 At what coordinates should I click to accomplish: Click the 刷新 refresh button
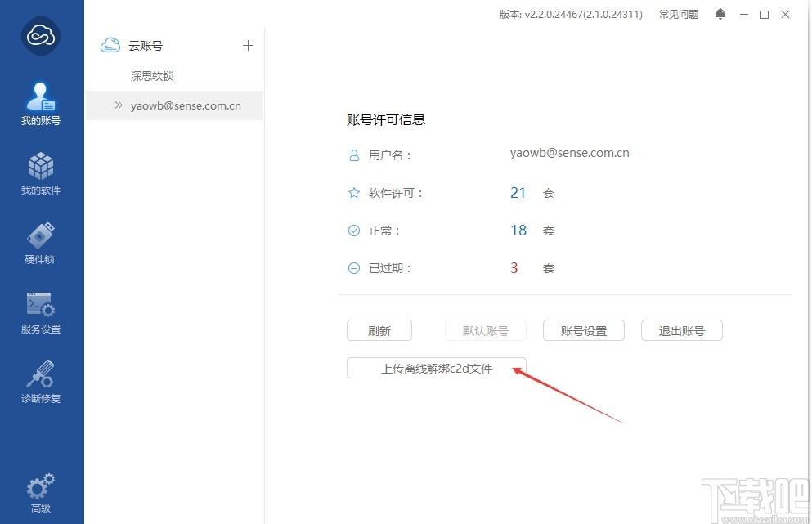pyautogui.click(x=379, y=330)
